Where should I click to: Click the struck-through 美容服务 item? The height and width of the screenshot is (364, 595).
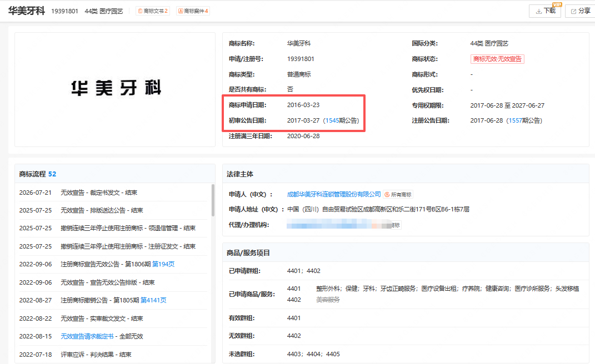(x=328, y=300)
